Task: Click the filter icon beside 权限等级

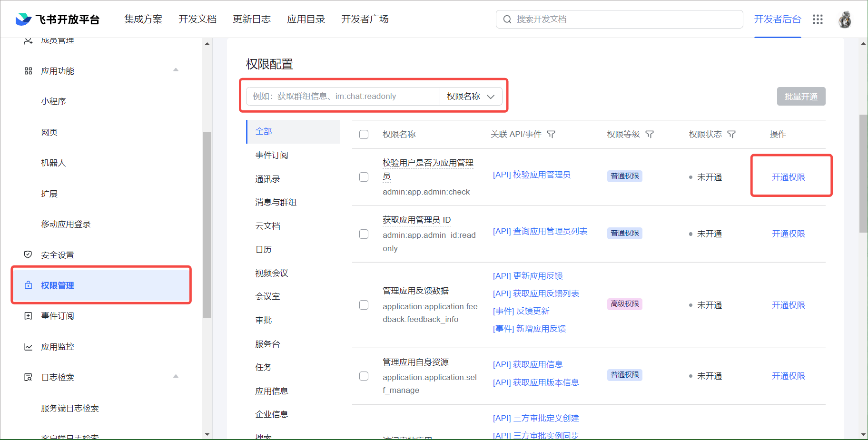Action: tap(650, 135)
